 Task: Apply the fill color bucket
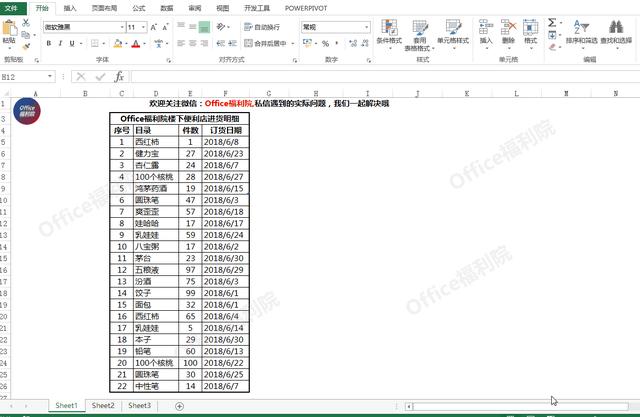tap(118, 43)
